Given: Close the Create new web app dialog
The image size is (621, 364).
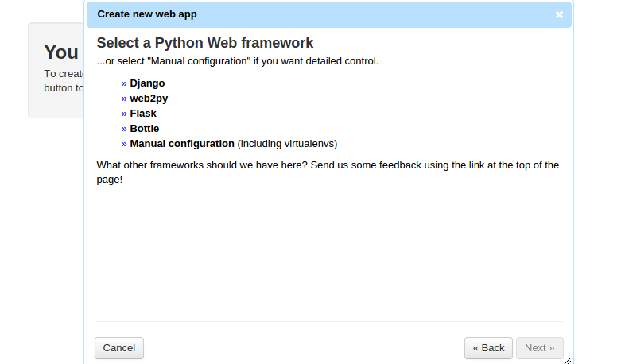Looking at the screenshot, I should pos(559,14).
